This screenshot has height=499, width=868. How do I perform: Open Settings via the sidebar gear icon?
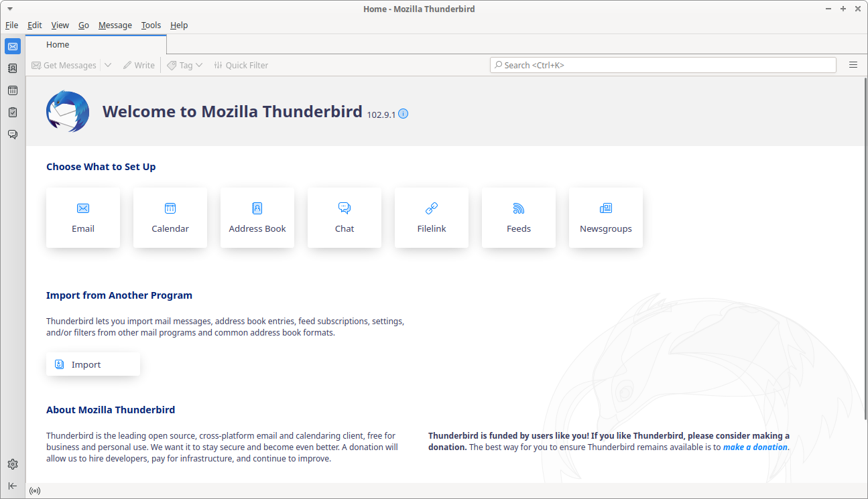click(x=13, y=464)
